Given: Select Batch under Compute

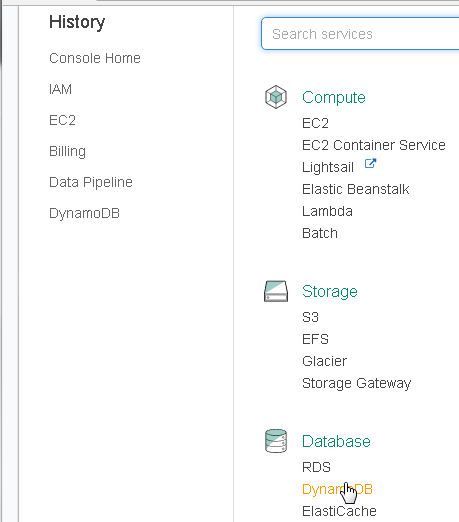Looking at the screenshot, I should coord(320,233).
